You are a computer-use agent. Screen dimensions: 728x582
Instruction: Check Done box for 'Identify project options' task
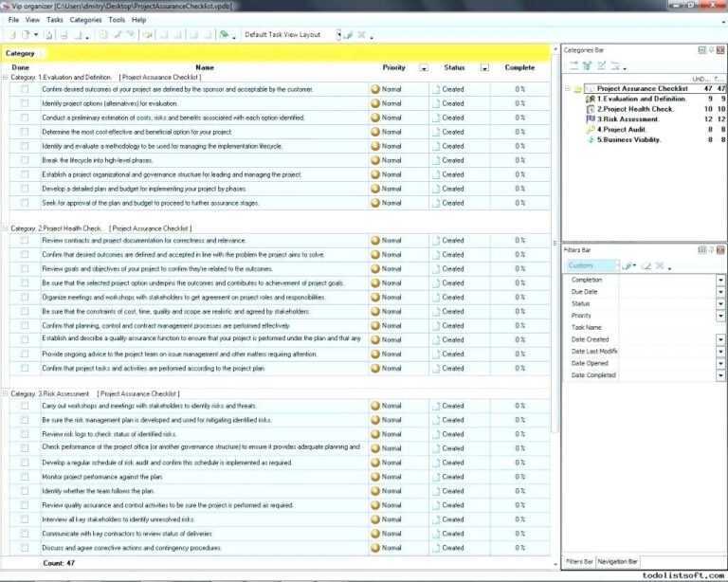tap(25, 103)
